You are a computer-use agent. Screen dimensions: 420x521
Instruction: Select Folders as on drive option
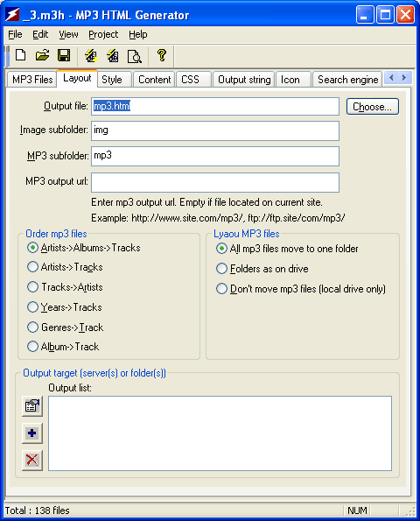coord(262,269)
